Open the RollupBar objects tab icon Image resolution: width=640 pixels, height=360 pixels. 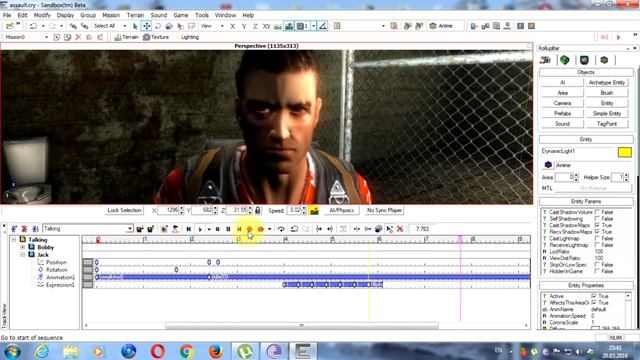click(545, 60)
